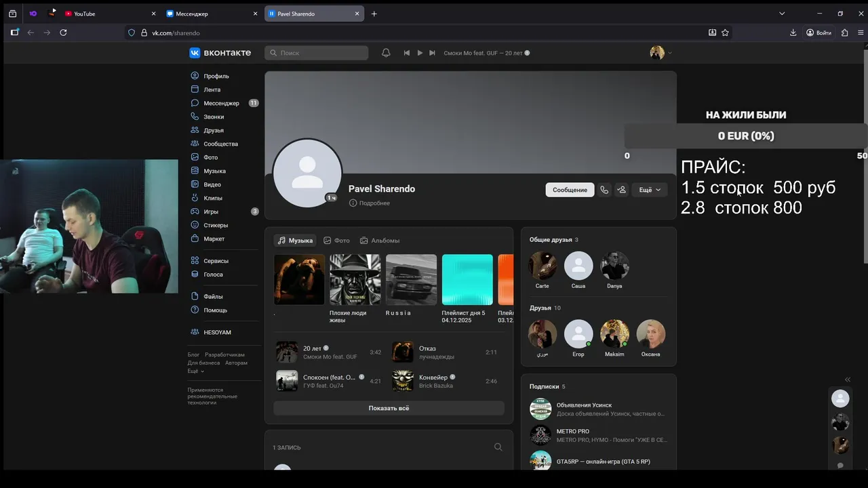Collapse the chat sidebar chevrons
Image resolution: width=868 pixels, height=488 pixels.
[x=848, y=380]
